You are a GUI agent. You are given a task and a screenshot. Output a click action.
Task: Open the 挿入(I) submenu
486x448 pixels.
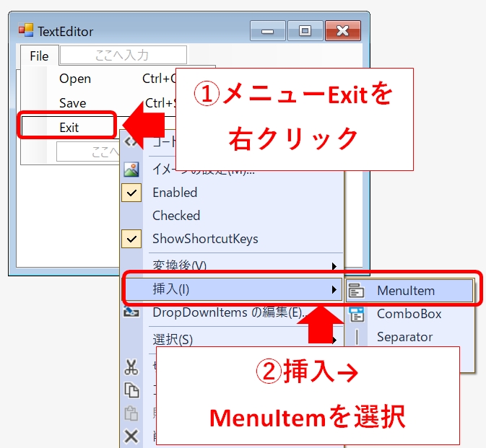pos(233,289)
